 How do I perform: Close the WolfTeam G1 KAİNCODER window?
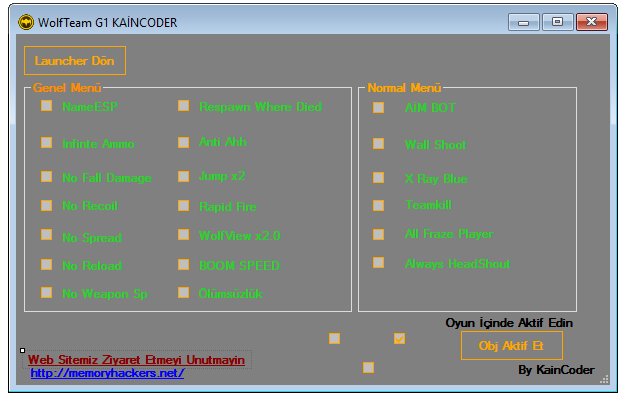tap(592, 22)
